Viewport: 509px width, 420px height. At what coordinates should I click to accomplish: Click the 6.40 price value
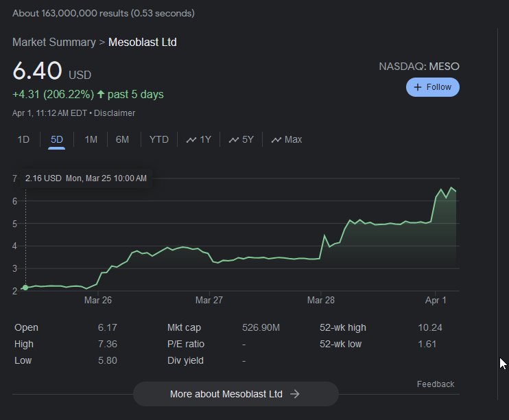click(x=37, y=71)
